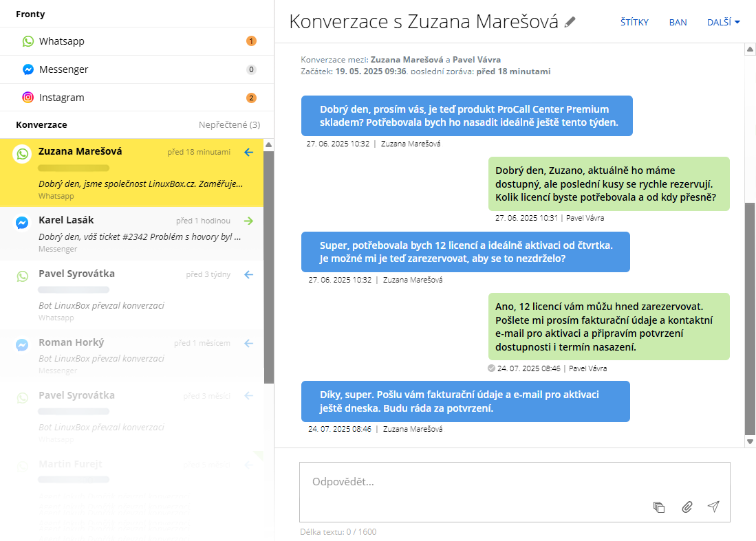Click the Instagram unread counter badge showing 2

pos(252,96)
